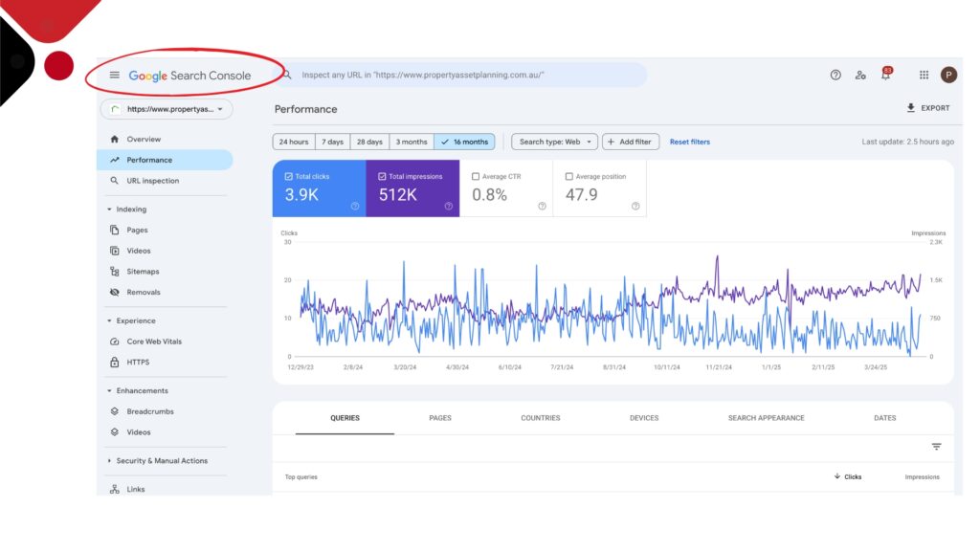
Task: Click the Links network icon
Action: tap(115, 489)
